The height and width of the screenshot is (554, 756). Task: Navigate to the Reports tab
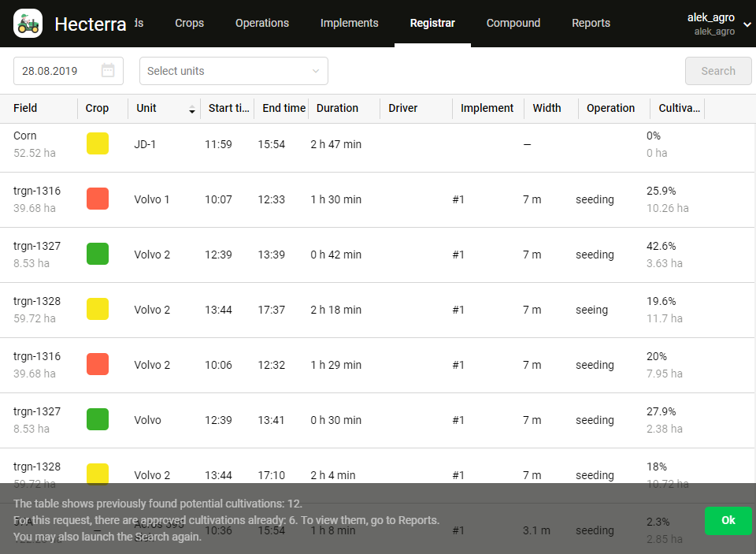(x=591, y=23)
